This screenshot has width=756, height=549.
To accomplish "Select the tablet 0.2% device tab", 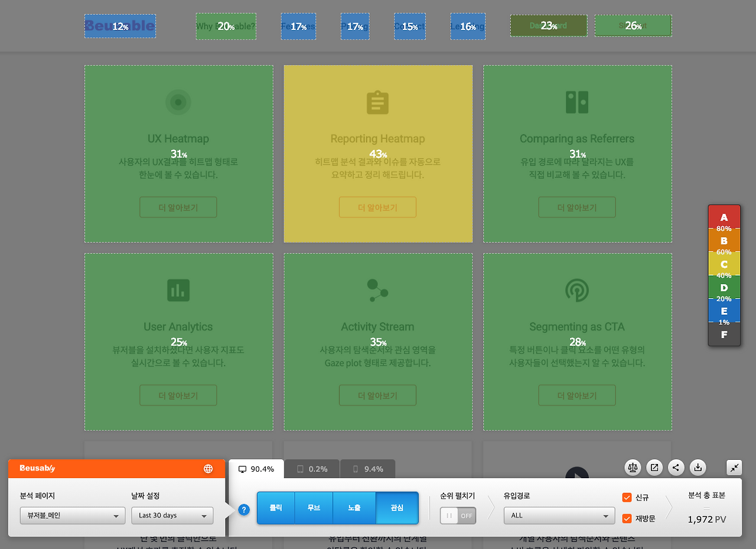I will click(x=312, y=469).
